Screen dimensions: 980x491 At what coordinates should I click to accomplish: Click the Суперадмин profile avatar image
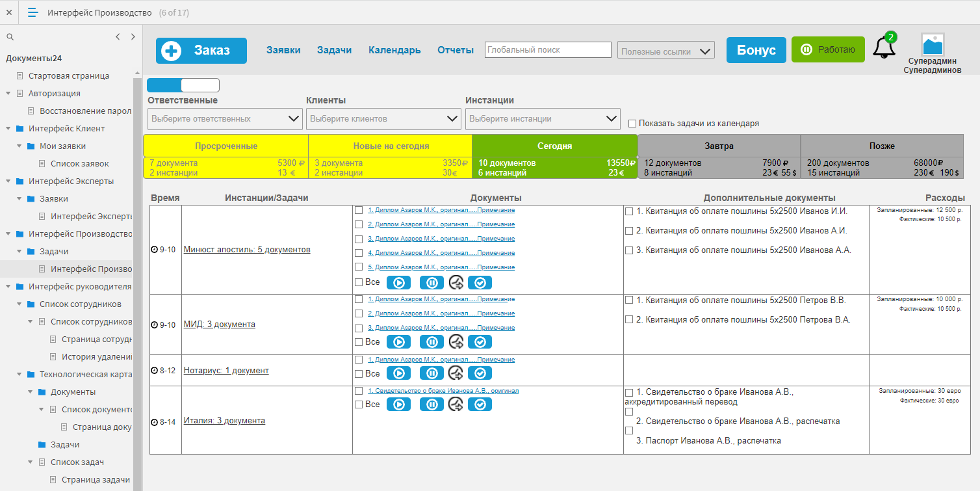(933, 44)
